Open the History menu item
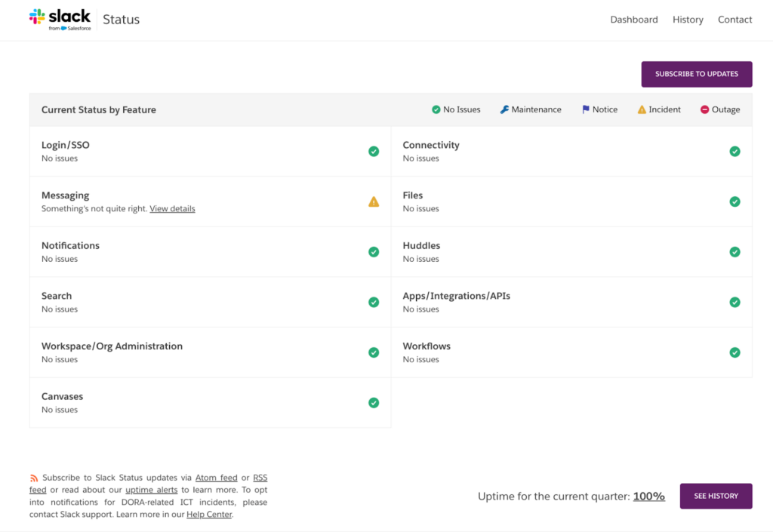 (x=687, y=19)
